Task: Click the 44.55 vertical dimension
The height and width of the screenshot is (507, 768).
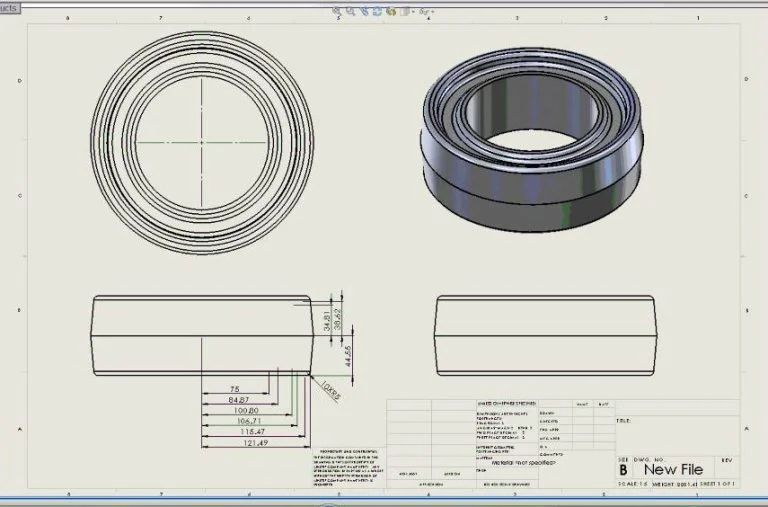Action: point(347,355)
